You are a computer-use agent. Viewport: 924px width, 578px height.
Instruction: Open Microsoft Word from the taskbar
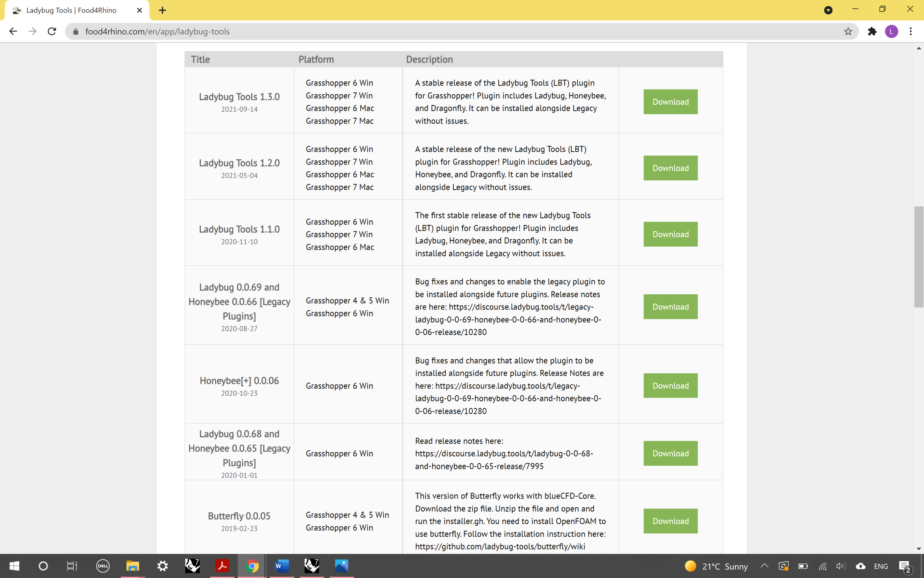(x=282, y=566)
